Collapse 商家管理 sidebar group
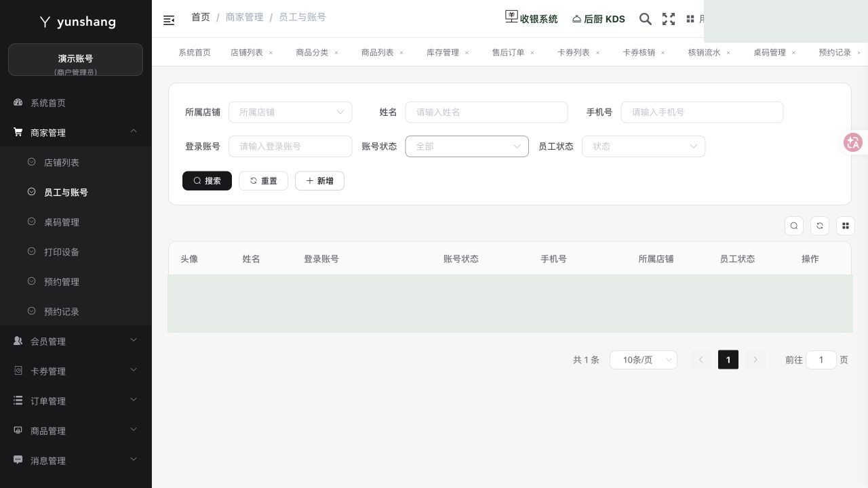868x488 pixels. coord(76,133)
